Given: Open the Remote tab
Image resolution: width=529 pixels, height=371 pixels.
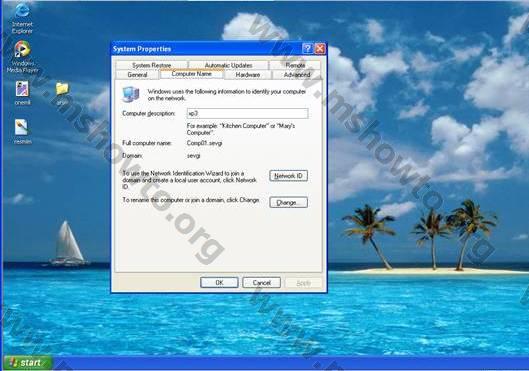Looking at the screenshot, I should 295,65.
